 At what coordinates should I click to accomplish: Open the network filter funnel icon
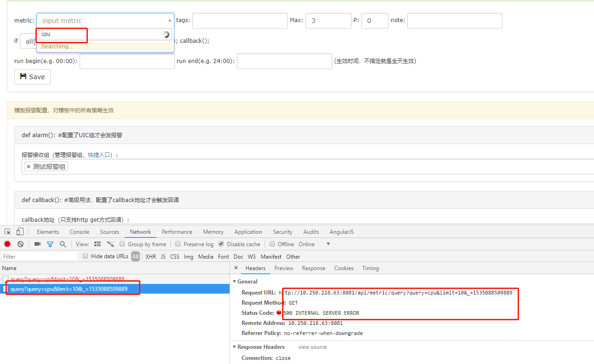click(50, 244)
